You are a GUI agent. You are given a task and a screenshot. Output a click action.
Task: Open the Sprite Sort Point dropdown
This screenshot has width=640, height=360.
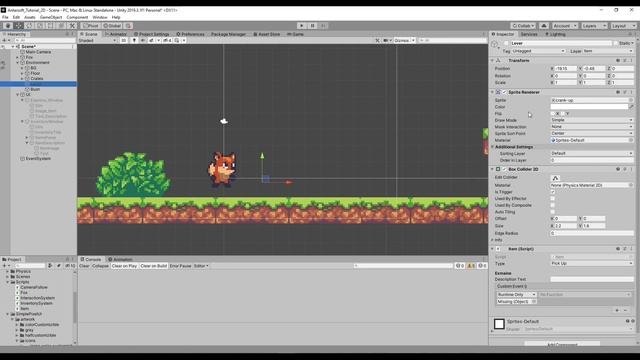[592, 133]
